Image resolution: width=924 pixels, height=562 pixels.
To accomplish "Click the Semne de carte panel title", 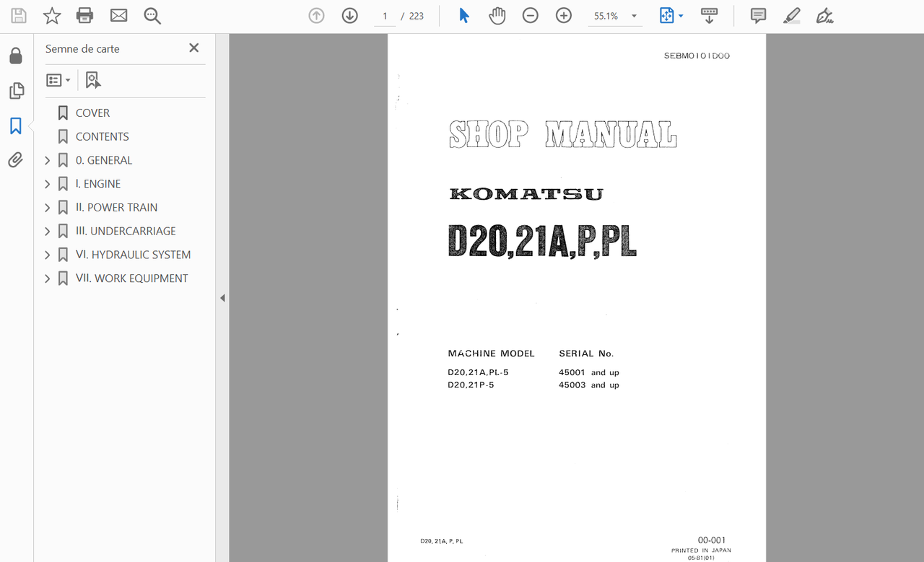I will point(82,48).
